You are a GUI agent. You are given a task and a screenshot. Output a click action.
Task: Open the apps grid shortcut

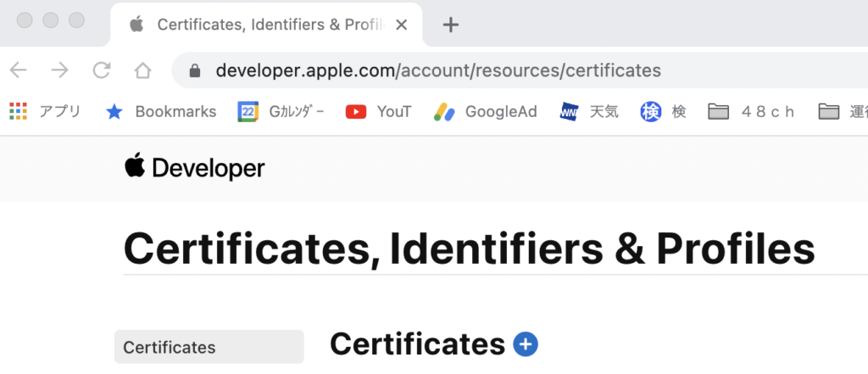pos(19,111)
